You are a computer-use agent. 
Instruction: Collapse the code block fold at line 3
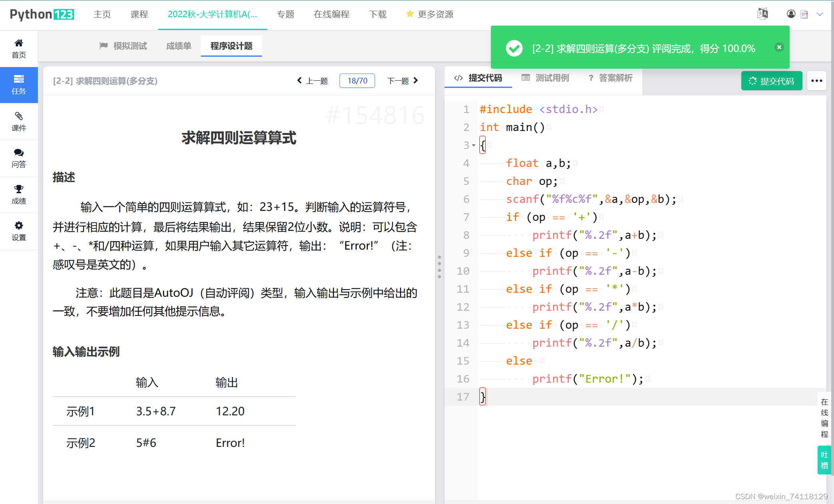(473, 145)
